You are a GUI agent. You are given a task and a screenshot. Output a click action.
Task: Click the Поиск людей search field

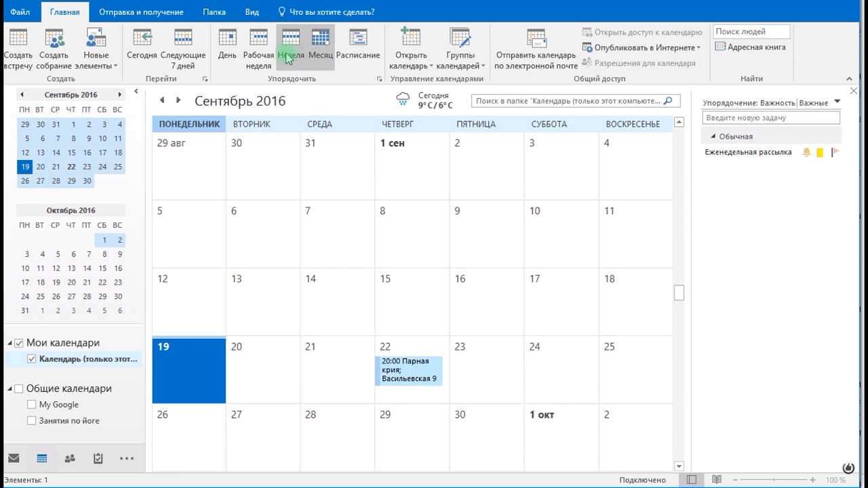click(x=751, y=32)
